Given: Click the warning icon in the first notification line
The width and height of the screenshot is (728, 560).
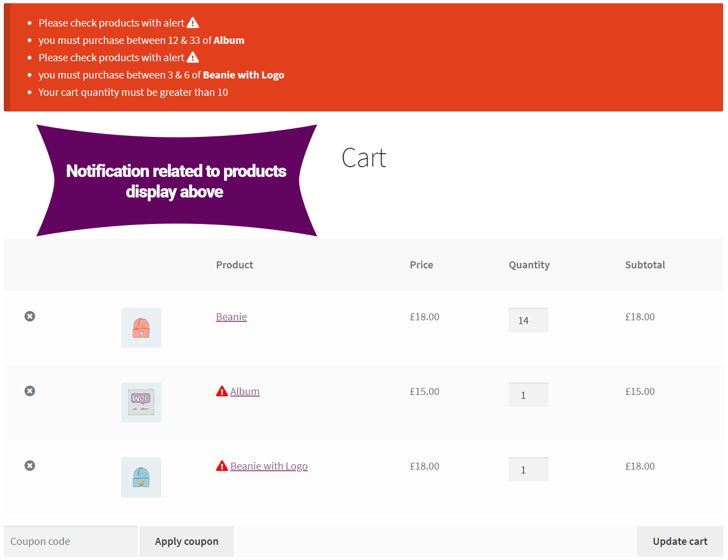Looking at the screenshot, I should tap(193, 22).
